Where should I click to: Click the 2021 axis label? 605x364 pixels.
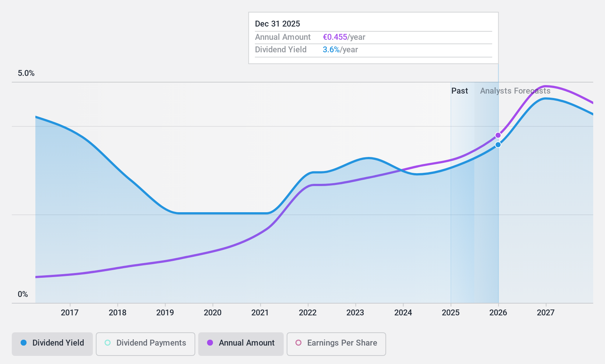260,313
